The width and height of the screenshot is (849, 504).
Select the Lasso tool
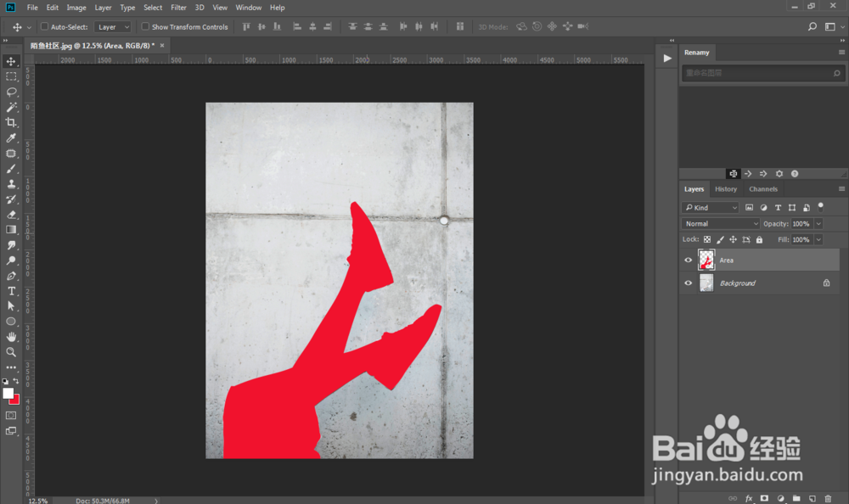coord(11,92)
